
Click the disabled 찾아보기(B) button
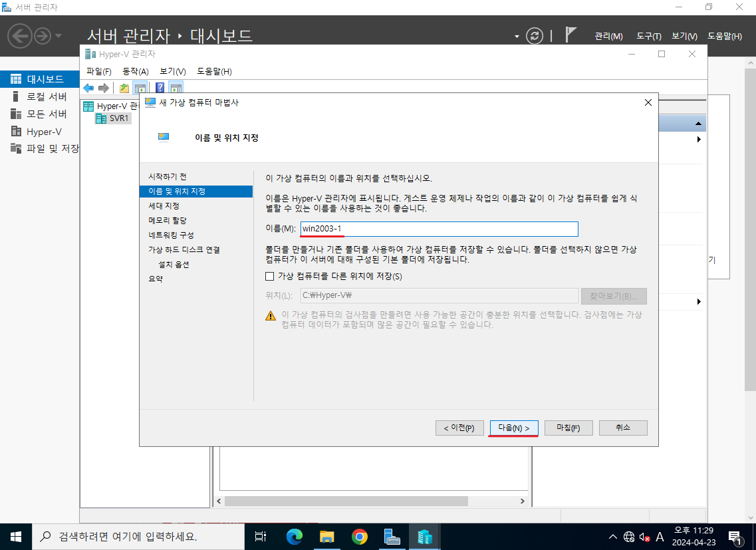click(x=614, y=296)
